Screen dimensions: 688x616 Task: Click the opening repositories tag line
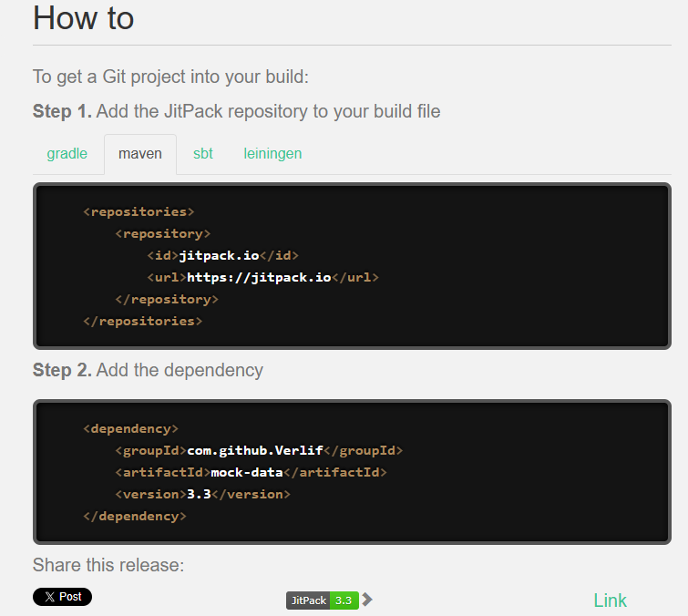click(139, 211)
